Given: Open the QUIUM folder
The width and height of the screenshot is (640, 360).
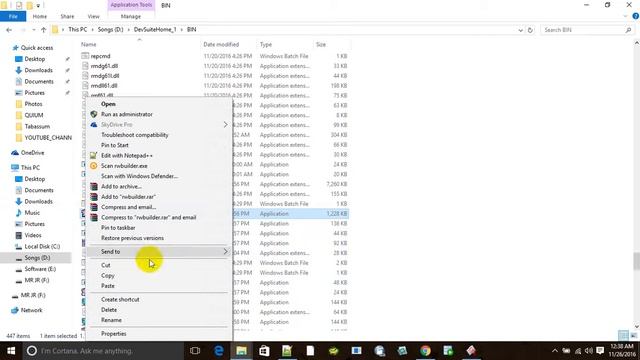Looking at the screenshot, I should tap(34, 115).
